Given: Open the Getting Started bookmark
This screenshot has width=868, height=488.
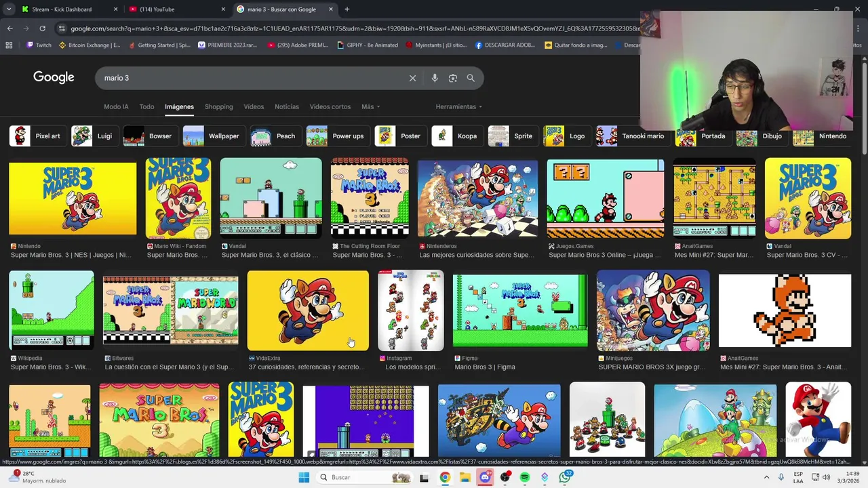Looking at the screenshot, I should 159,45.
